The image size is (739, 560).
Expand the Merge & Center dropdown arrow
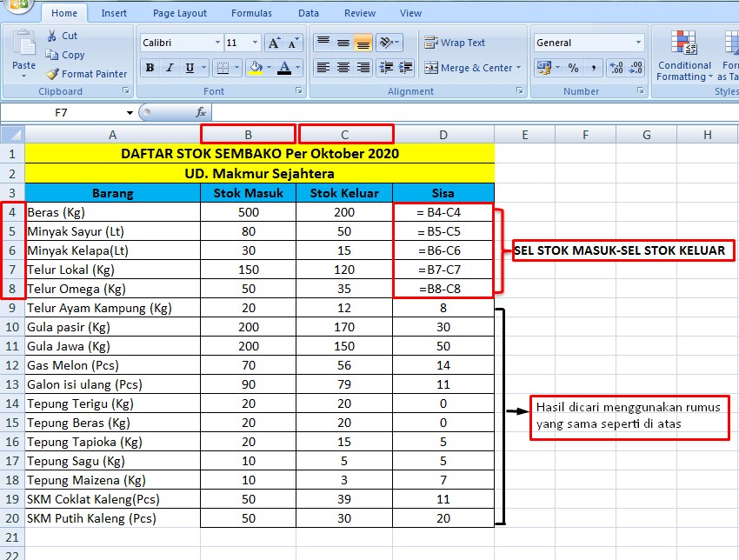pyautogui.click(x=519, y=68)
